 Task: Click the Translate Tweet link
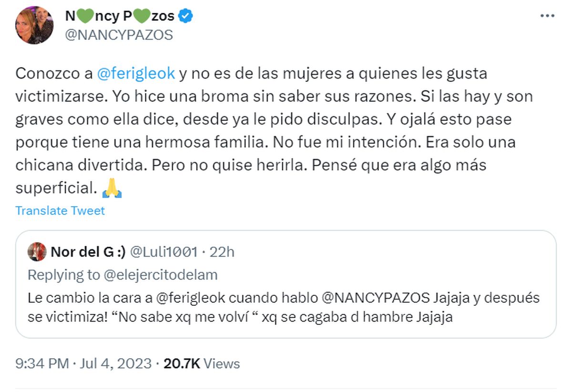point(60,211)
